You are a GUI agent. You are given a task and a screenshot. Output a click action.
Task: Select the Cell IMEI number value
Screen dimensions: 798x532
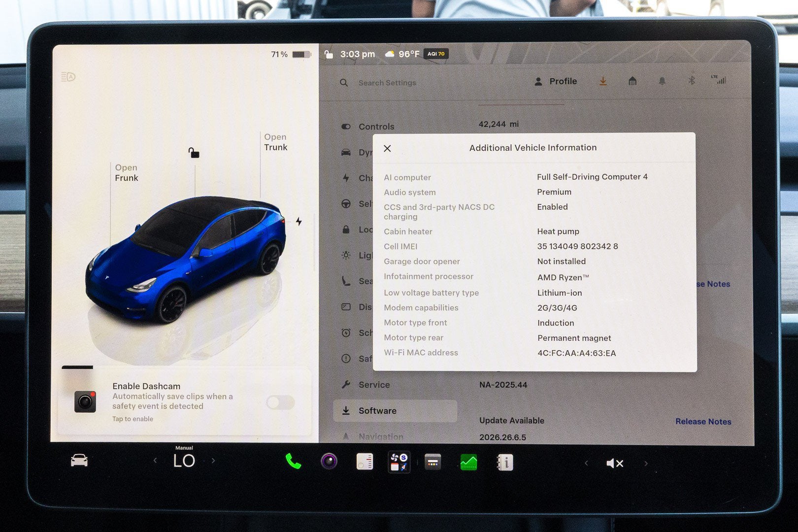click(x=577, y=246)
